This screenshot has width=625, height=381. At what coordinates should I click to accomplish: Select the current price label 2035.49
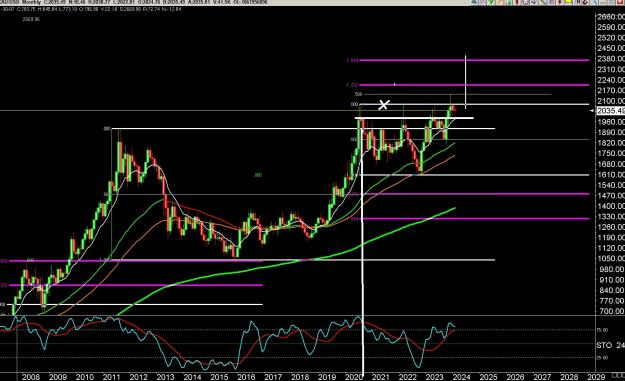[x=611, y=111]
